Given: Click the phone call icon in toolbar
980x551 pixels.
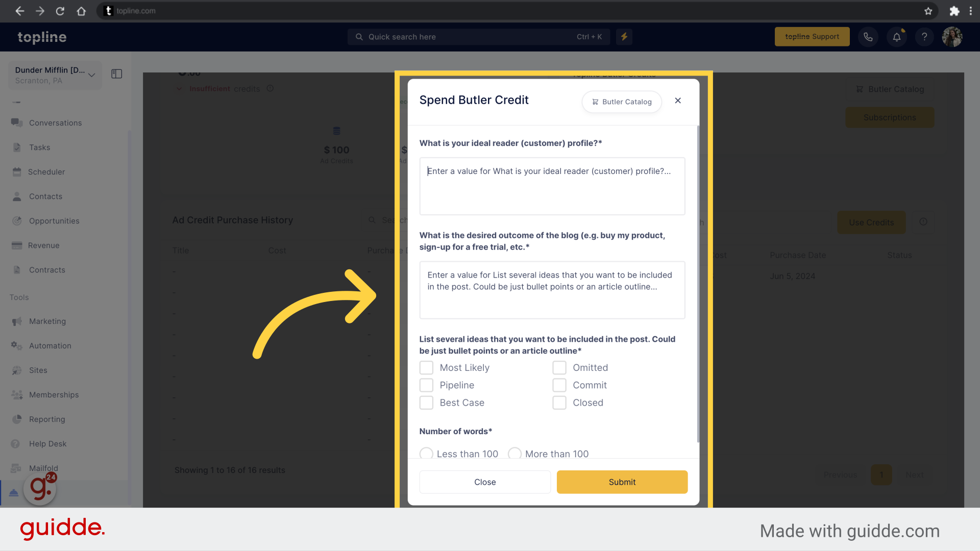Looking at the screenshot, I should 869,36.
